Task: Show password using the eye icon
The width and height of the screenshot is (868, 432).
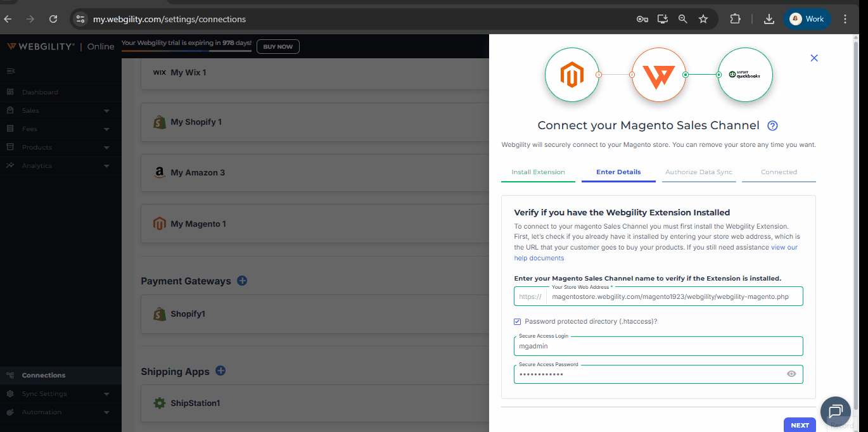Action: pos(791,374)
